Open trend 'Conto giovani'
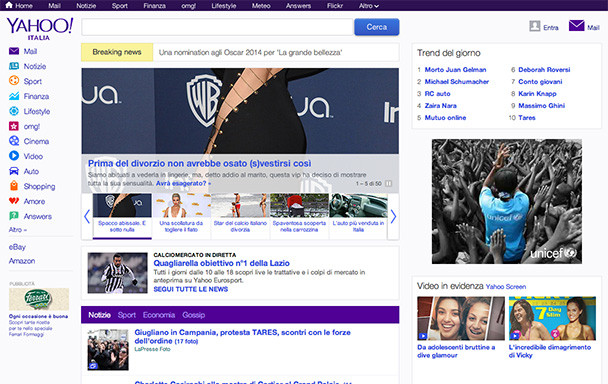 540,82
